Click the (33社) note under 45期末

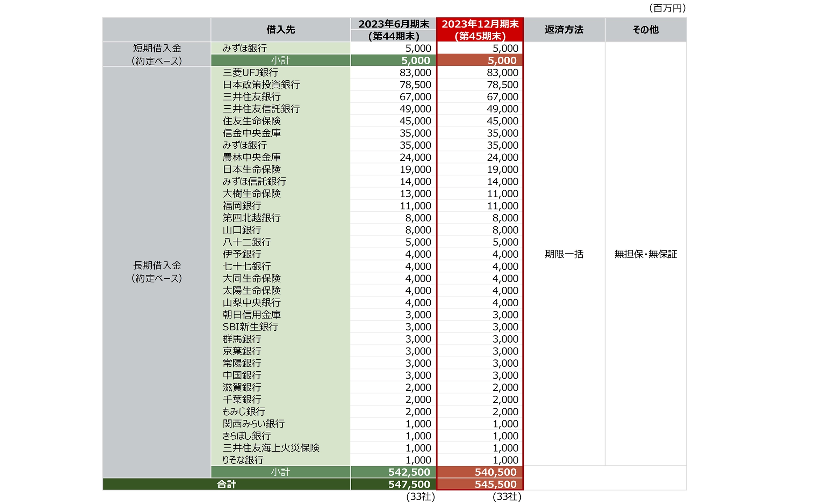[x=507, y=497]
